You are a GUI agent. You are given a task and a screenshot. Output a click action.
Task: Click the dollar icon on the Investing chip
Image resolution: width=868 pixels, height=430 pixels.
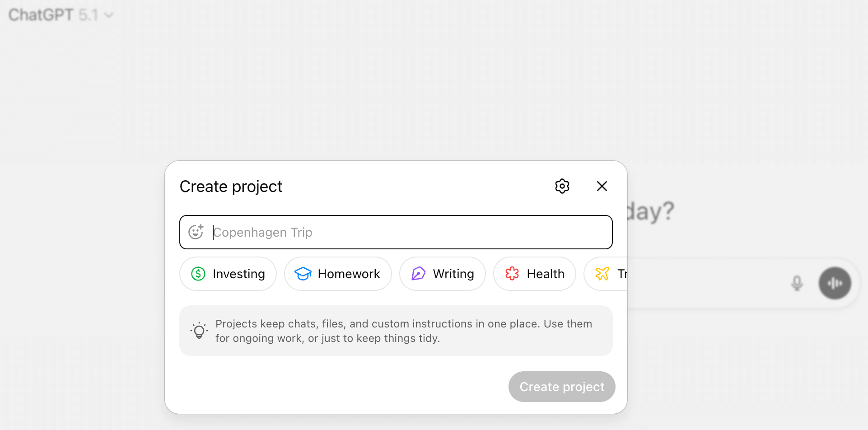click(197, 274)
